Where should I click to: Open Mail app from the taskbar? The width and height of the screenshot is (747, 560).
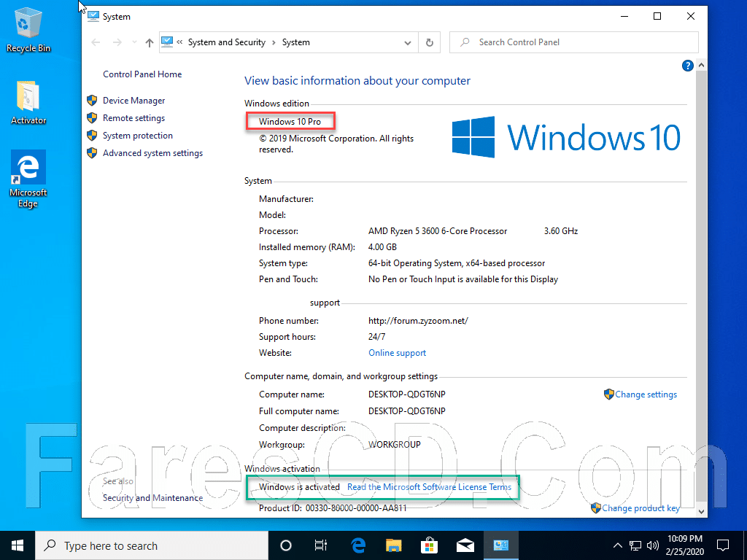click(x=465, y=545)
